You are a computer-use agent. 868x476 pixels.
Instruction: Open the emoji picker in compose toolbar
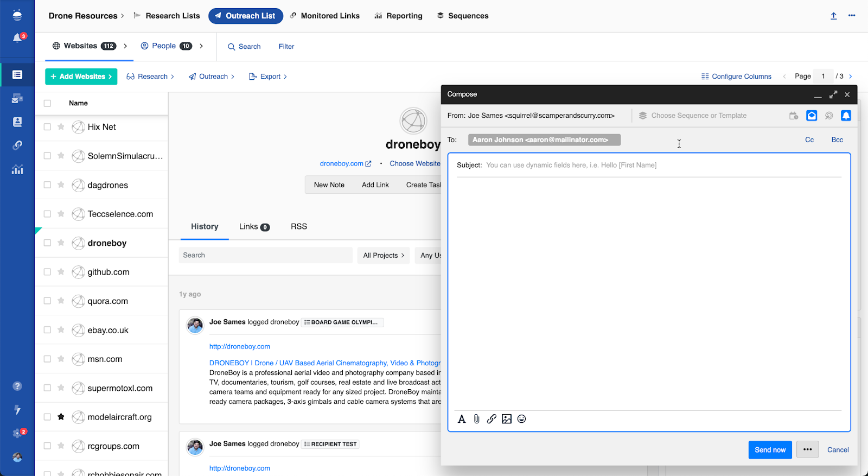click(522, 419)
